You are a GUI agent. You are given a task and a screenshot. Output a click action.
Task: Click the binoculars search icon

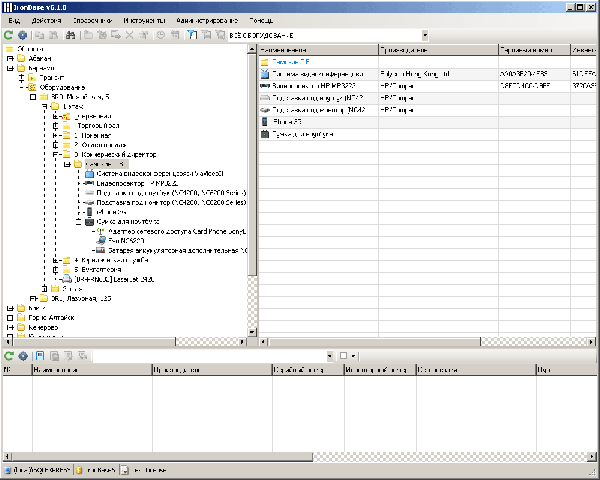pos(70,34)
